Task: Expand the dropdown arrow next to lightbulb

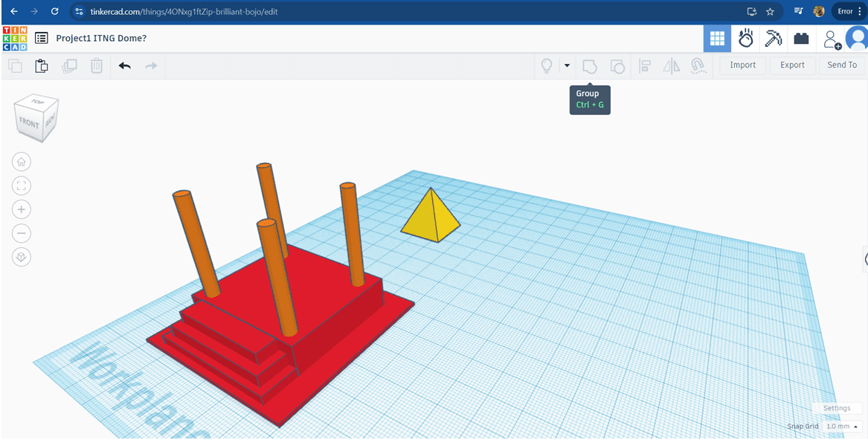Action: click(567, 66)
